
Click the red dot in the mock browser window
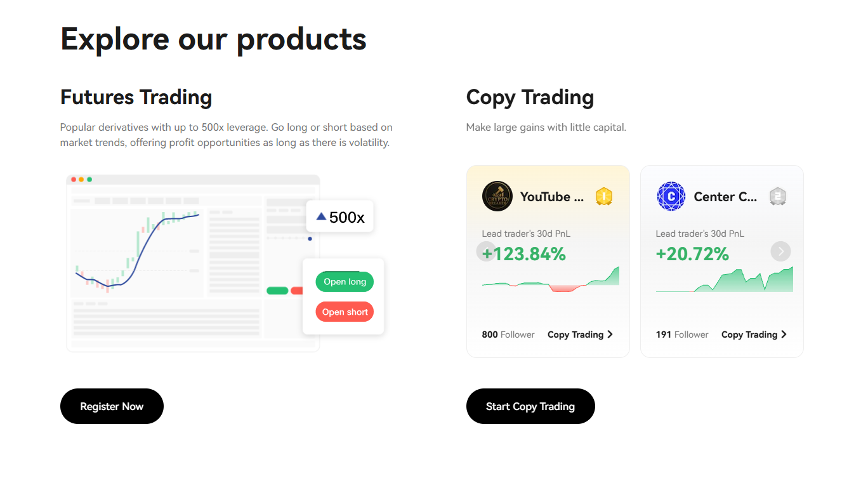(74, 180)
